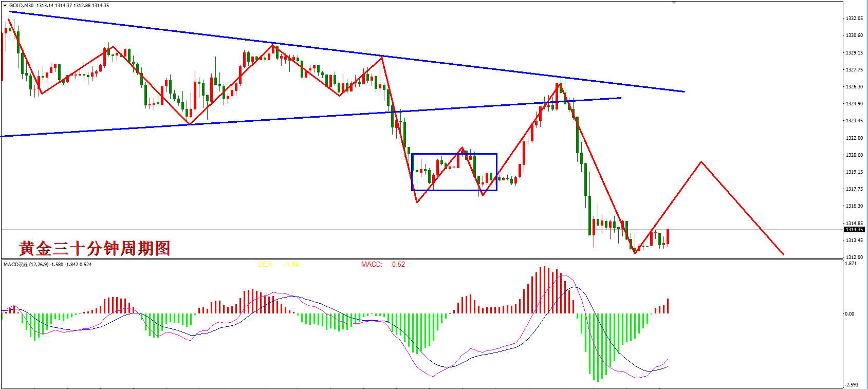Screen dimensions: 868x389
Task: Click the 1332.05 price on the axis
Action: coord(855,18)
